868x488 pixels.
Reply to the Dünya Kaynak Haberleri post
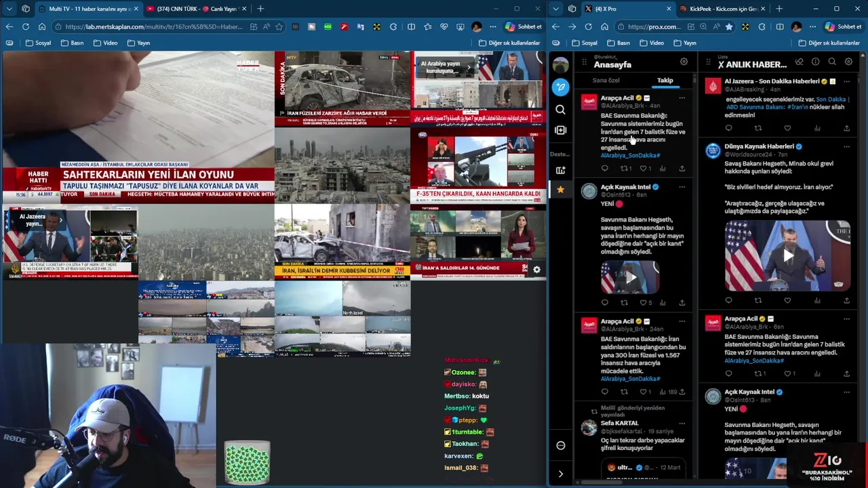(729, 300)
